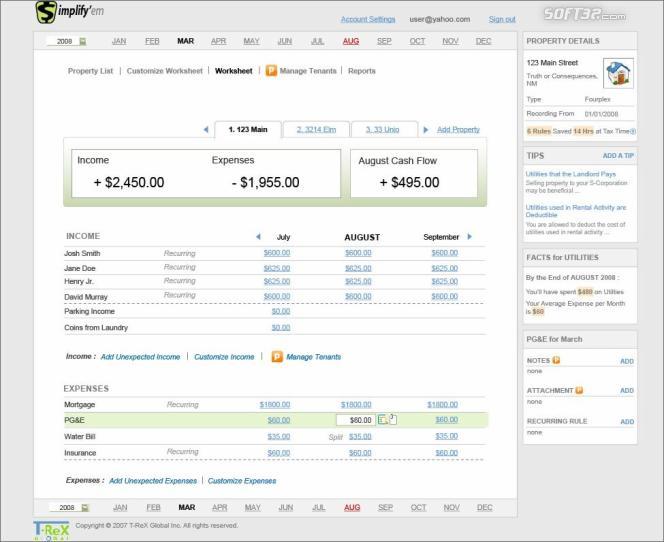The image size is (664, 542).
Task: Open Mortgage August $1800.00 amount
Action: point(356,404)
